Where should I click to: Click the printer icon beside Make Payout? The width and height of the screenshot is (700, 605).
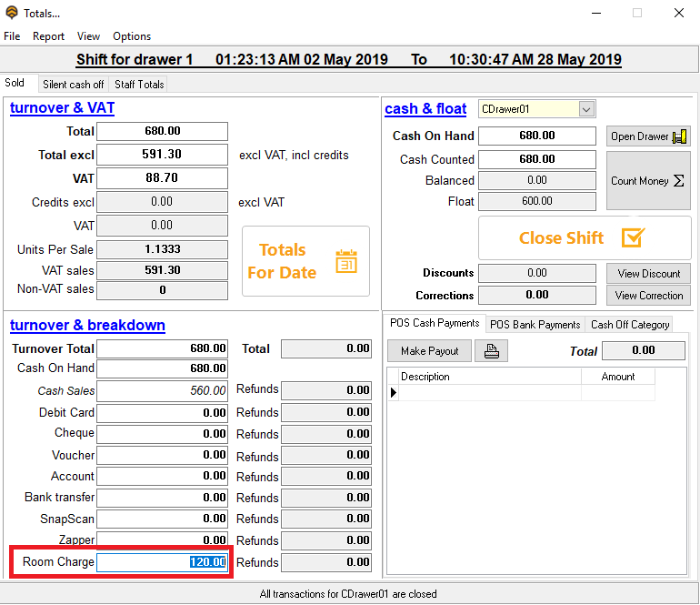tap(491, 351)
